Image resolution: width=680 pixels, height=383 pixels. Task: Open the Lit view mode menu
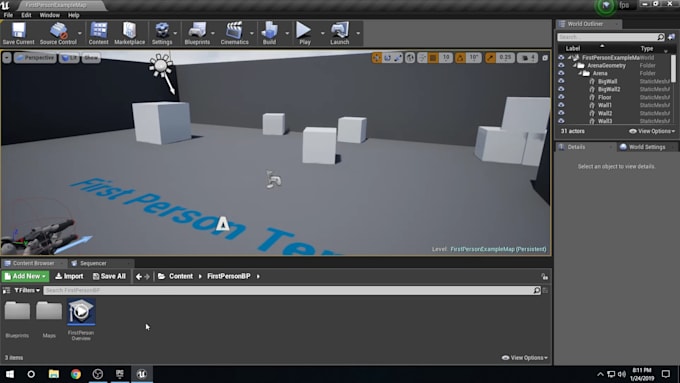pos(69,58)
